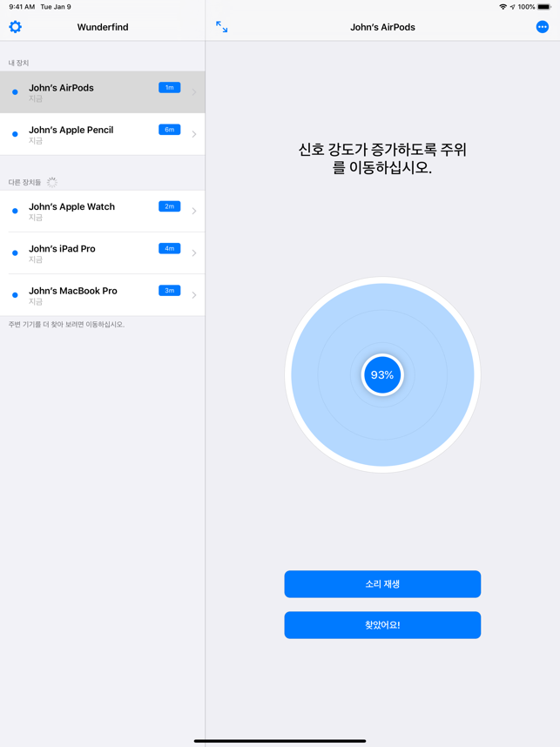
Task: Tap the scanning spinner beside 다른 장치들
Action: tap(52, 182)
